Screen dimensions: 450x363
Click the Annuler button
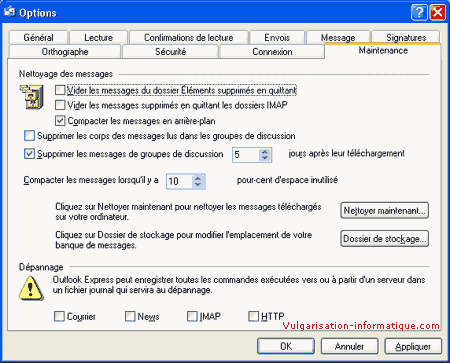[x=349, y=346]
